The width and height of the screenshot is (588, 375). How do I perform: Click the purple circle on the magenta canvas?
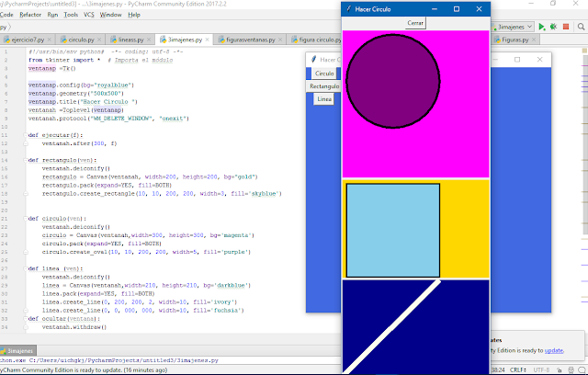coord(393,82)
